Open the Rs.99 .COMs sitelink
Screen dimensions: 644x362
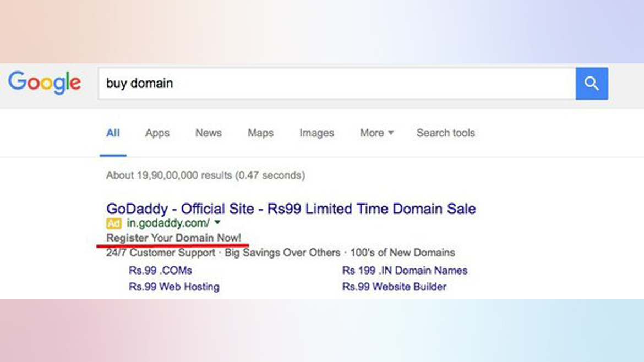point(160,270)
